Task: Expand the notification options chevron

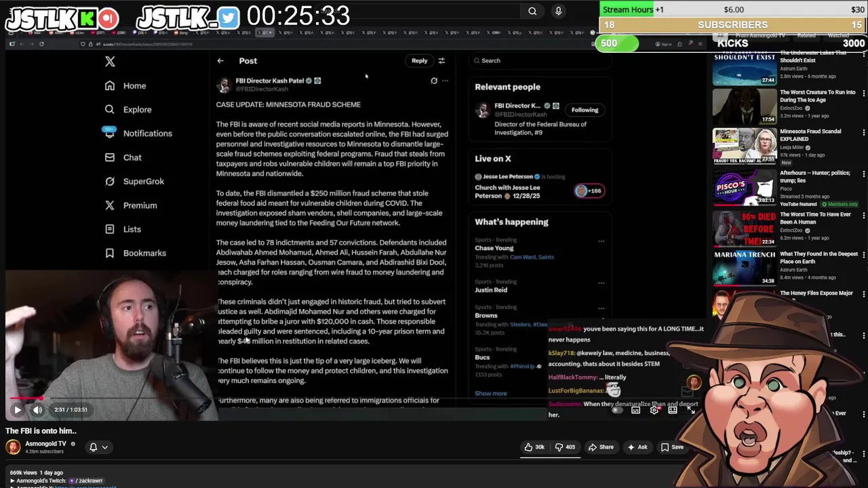Action: click(105, 447)
